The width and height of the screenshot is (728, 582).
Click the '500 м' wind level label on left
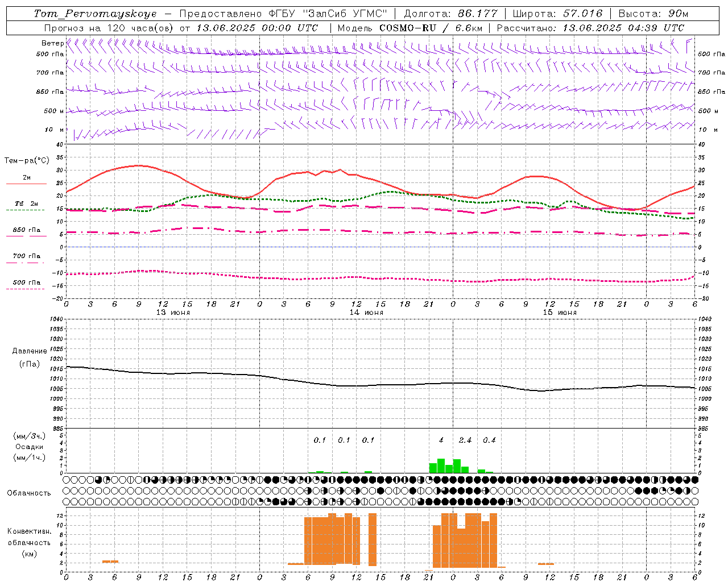[54, 111]
